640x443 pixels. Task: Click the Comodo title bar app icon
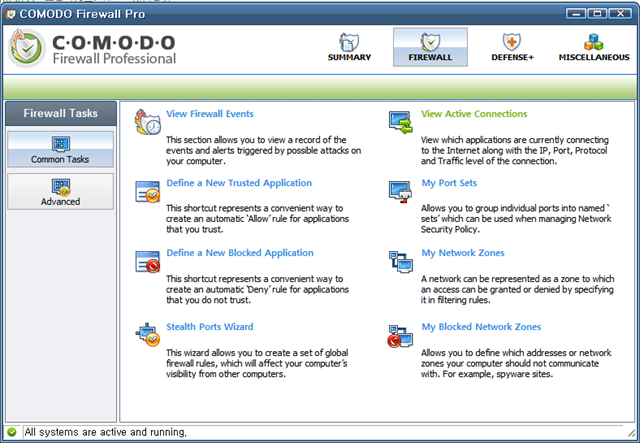tap(10, 13)
